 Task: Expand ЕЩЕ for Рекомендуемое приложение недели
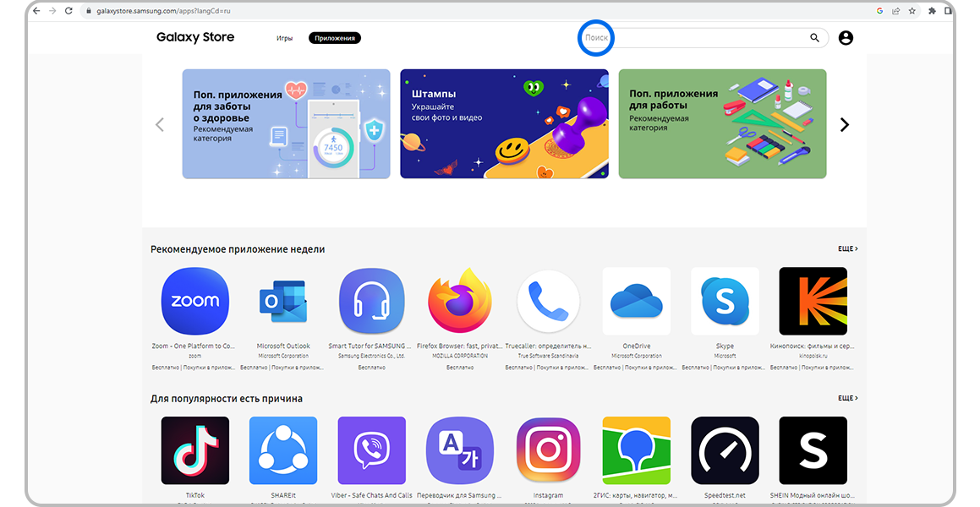(x=847, y=248)
